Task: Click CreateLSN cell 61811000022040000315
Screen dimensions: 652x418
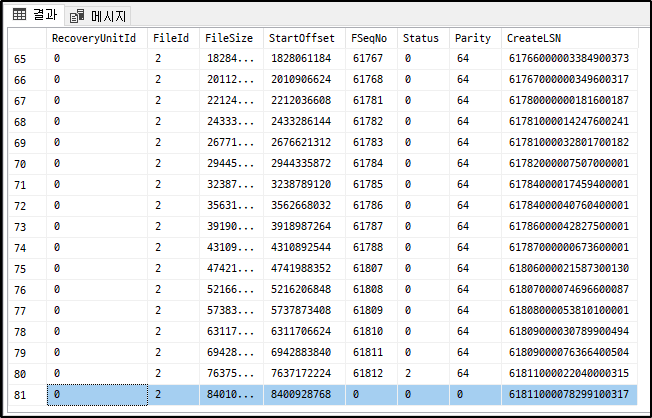Action: coord(569,373)
